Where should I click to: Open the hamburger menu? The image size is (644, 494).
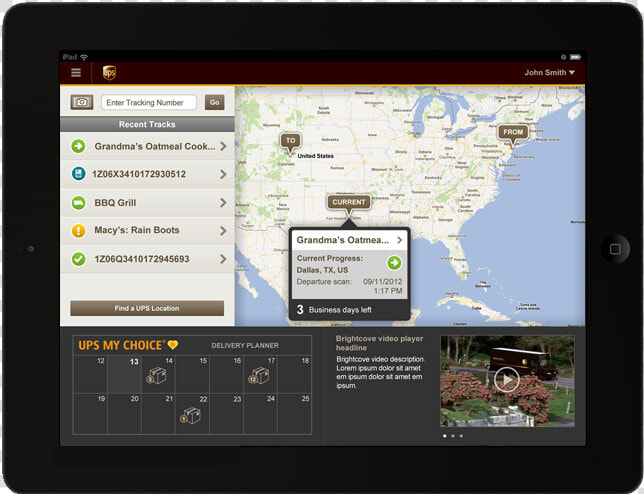point(76,73)
